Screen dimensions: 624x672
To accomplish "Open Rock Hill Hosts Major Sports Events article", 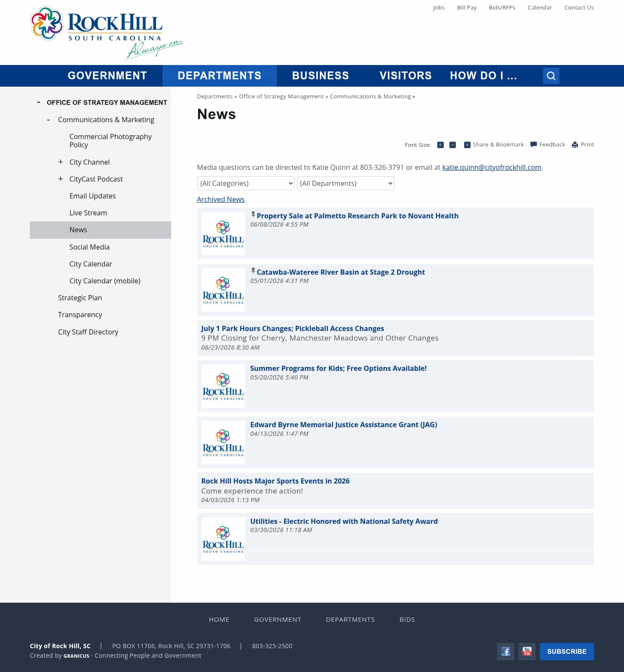I will tap(275, 481).
